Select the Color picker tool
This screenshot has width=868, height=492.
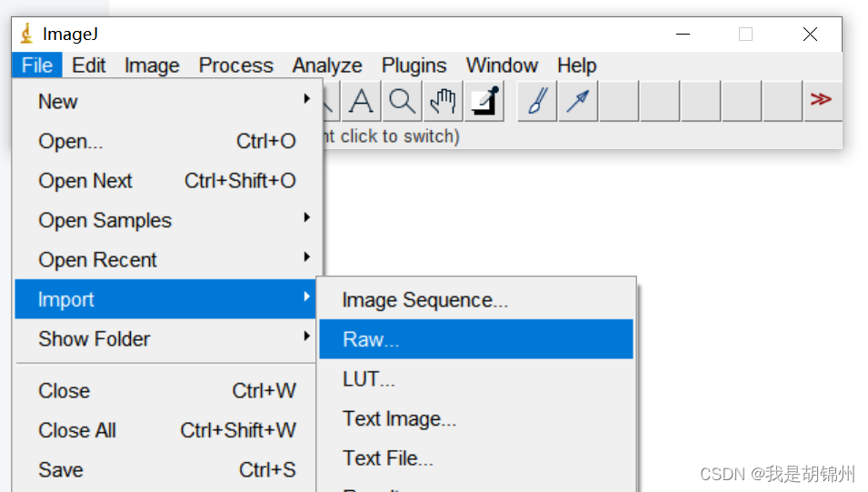pos(484,101)
